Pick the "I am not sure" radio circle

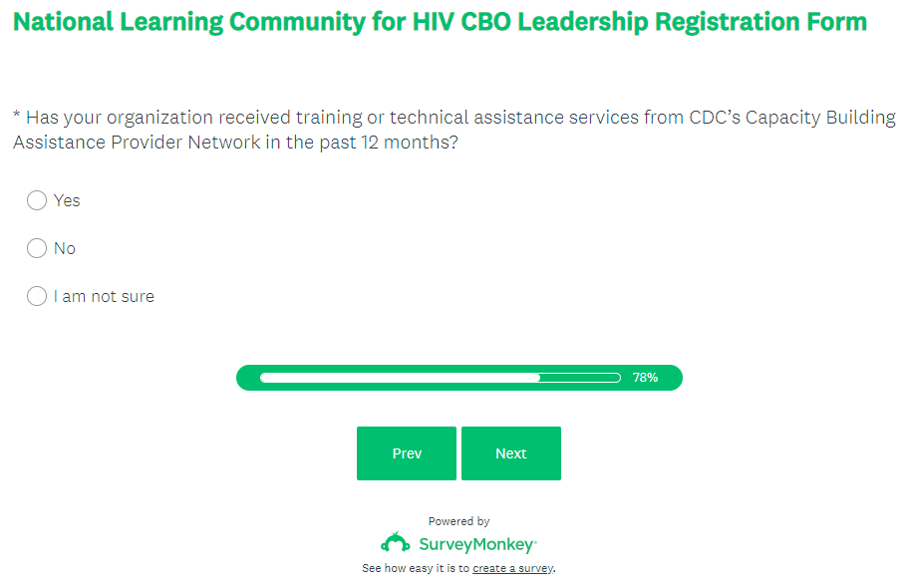[37, 296]
